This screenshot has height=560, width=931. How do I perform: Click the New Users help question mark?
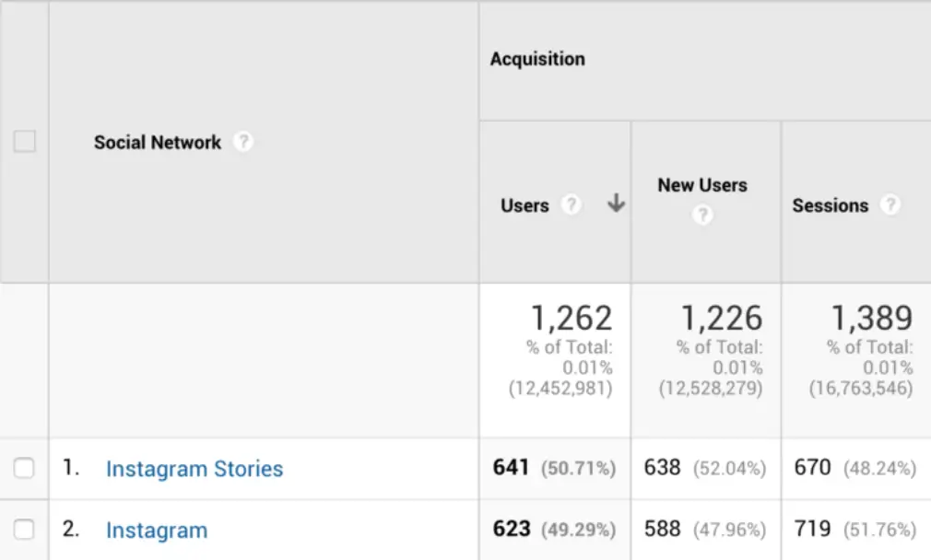[x=702, y=216]
